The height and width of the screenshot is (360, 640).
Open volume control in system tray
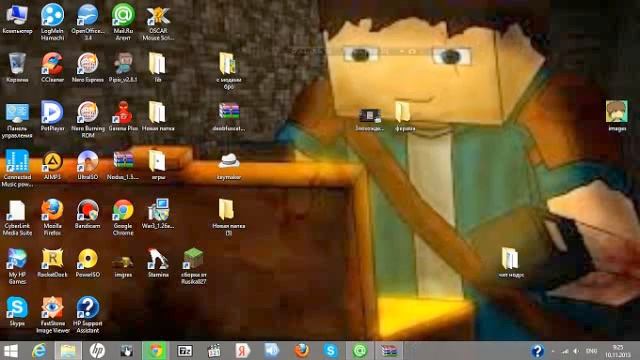(576, 351)
